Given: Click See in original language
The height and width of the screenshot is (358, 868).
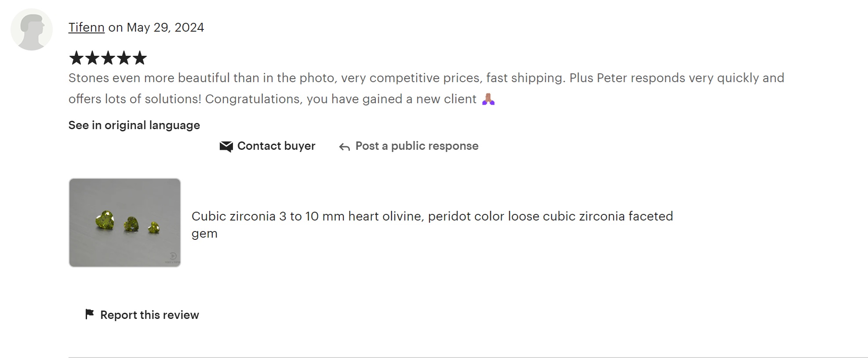Looking at the screenshot, I should coord(134,125).
